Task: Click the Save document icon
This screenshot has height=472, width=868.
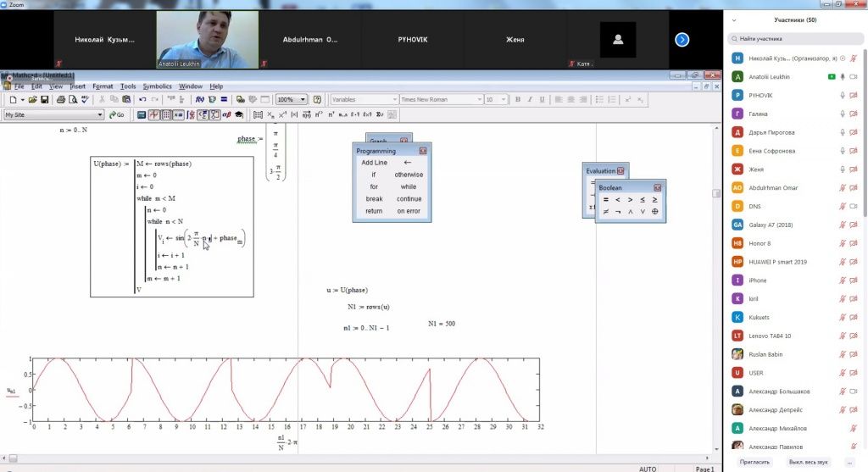Action: tap(44, 99)
